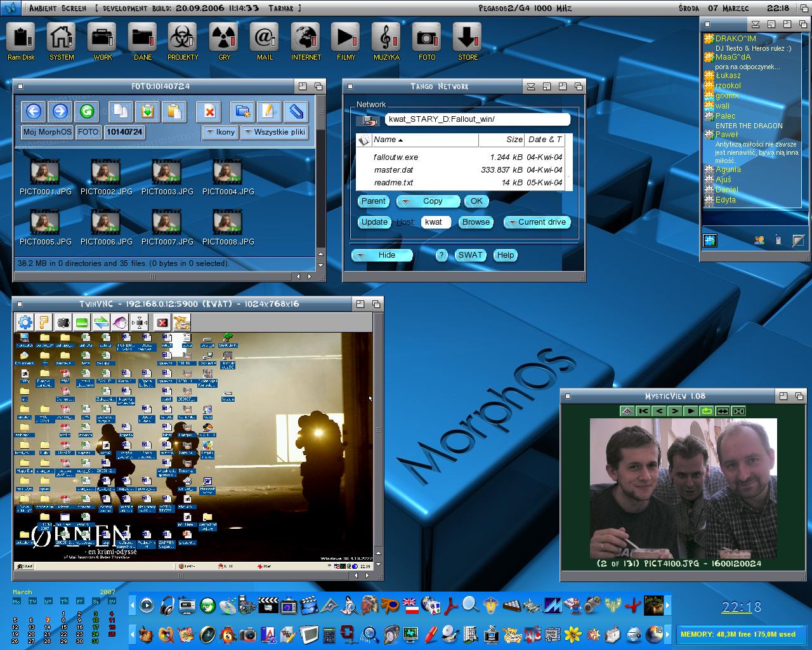
Task: Click the Parent button in Tango Network
Action: pos(373,201)
